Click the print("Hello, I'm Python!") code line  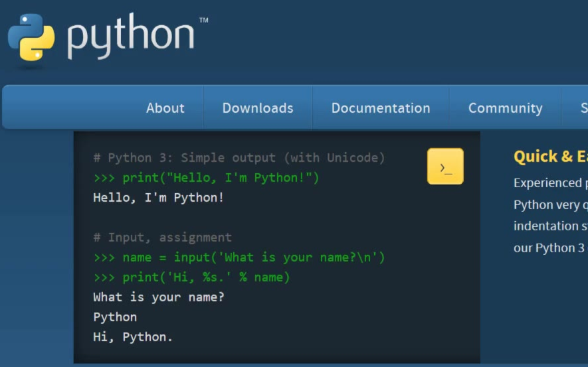point(207,178)
